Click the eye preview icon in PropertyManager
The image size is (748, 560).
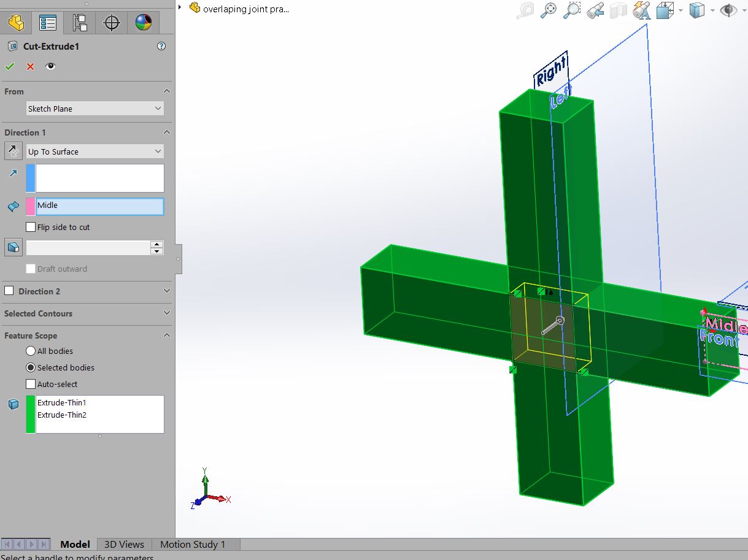[x=50, y=66]
